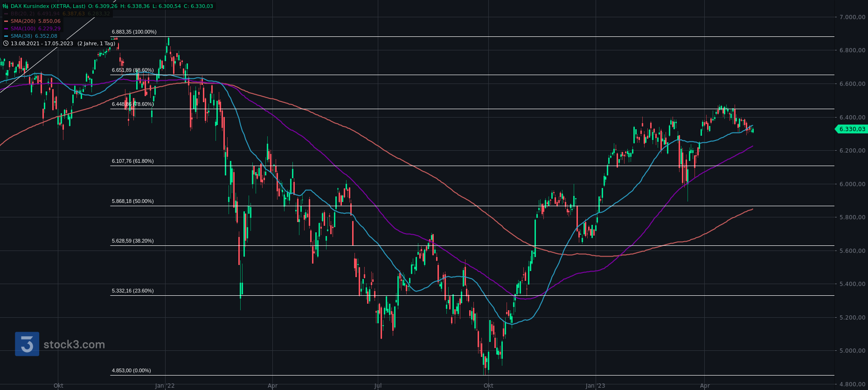Select the 5.628,59 (38.20%) Fibonacci label
Image resolution: width=868 pixels, height=390 pixels.
pos(133,241)
